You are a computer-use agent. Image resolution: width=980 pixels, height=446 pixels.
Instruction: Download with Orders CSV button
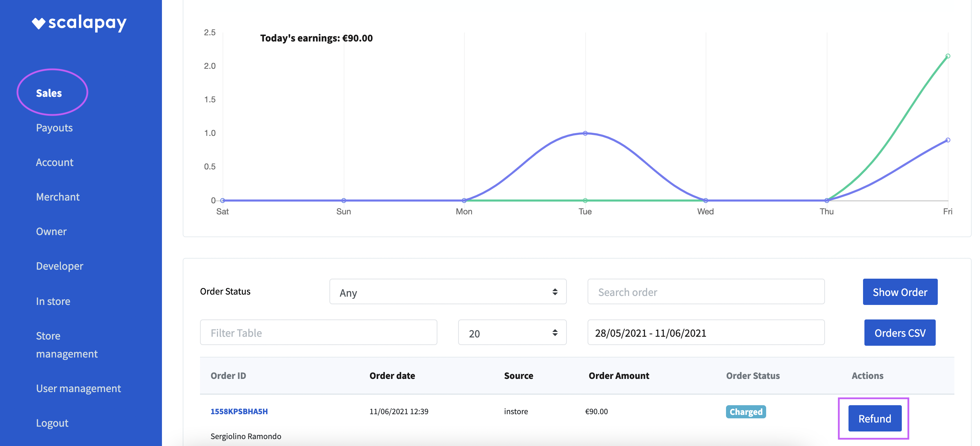click(899, 333)
